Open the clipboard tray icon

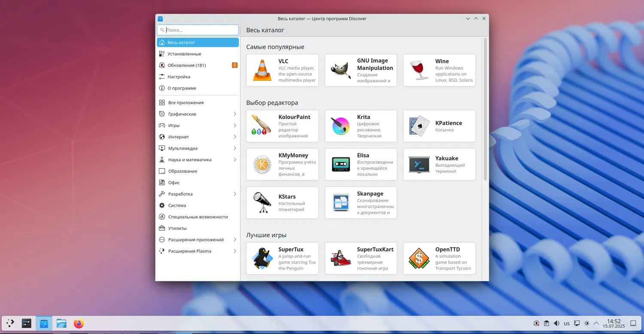[546, 323]
